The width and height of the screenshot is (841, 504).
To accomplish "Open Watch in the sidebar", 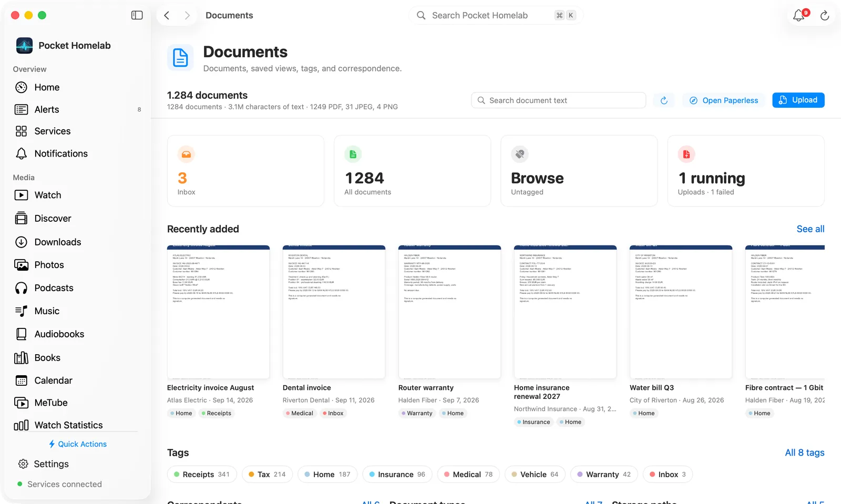I will click(x=78, y=195).
